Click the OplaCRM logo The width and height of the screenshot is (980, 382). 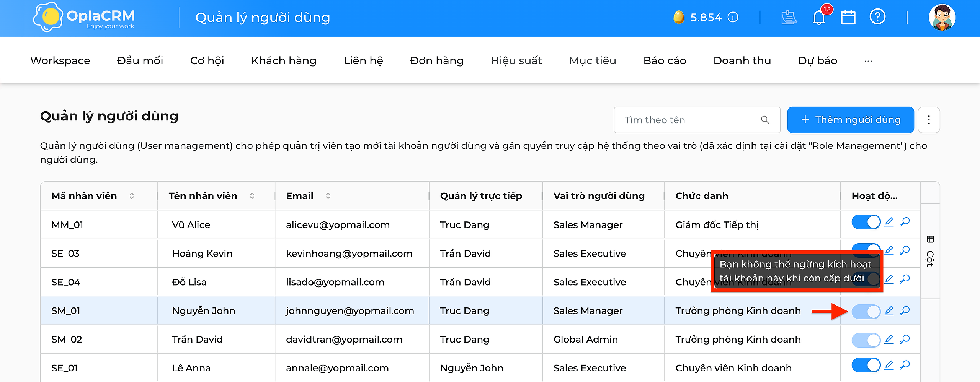(x=84, y=17)
